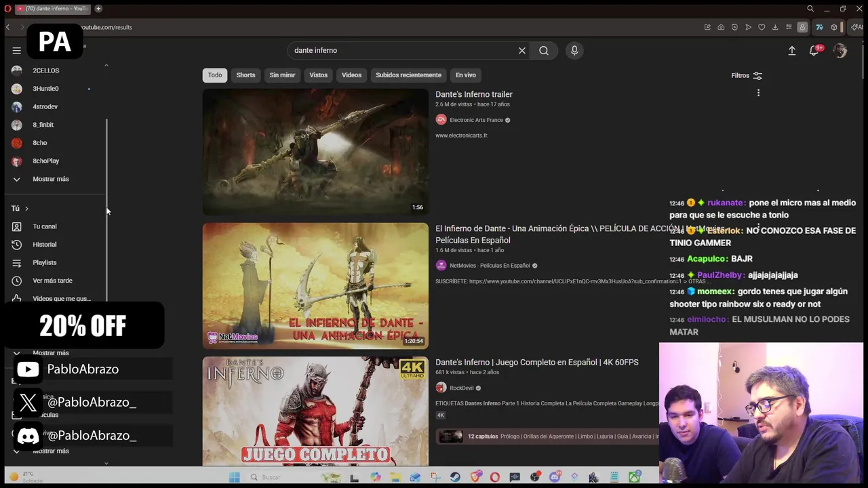Open Opera tab search magnifier
This screenshot has width=868, height=488.
click(810, 9)
